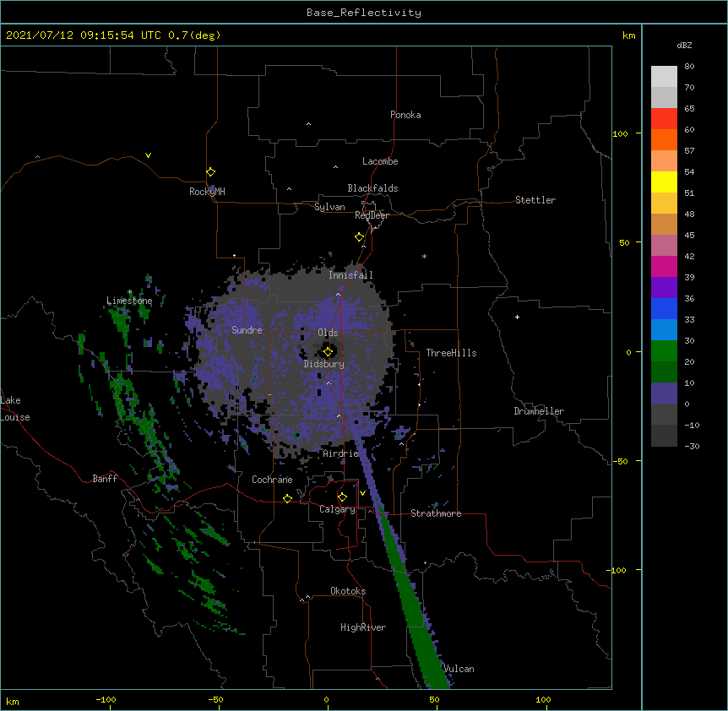Click the yellow diamond marker above RockyMH
This screenshot has height=711, width=728.
[x=210, y=172]
